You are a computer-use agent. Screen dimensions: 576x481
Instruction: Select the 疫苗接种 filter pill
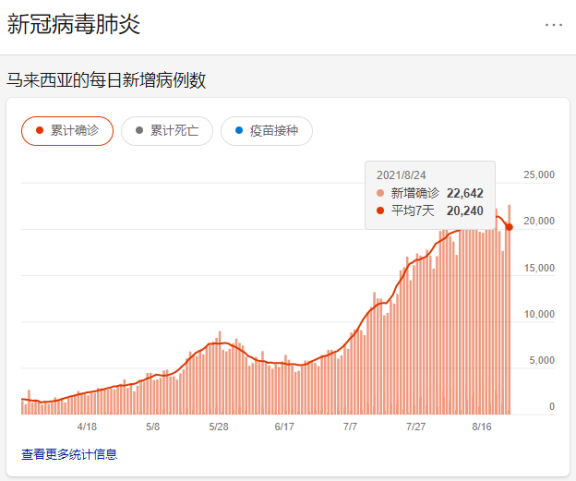point(267,131)
